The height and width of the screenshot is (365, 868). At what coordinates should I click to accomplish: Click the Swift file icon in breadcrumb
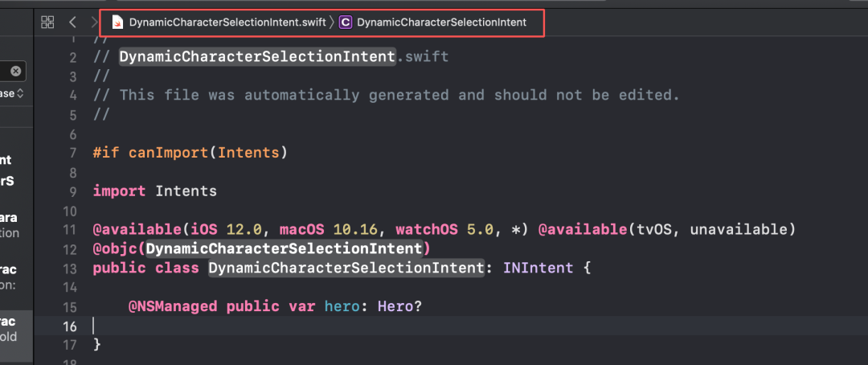click(x=118, y=23)
